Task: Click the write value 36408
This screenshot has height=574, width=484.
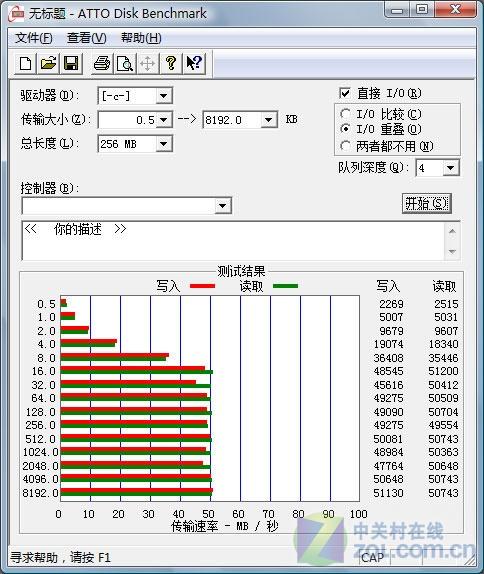Action: point(388,358)
